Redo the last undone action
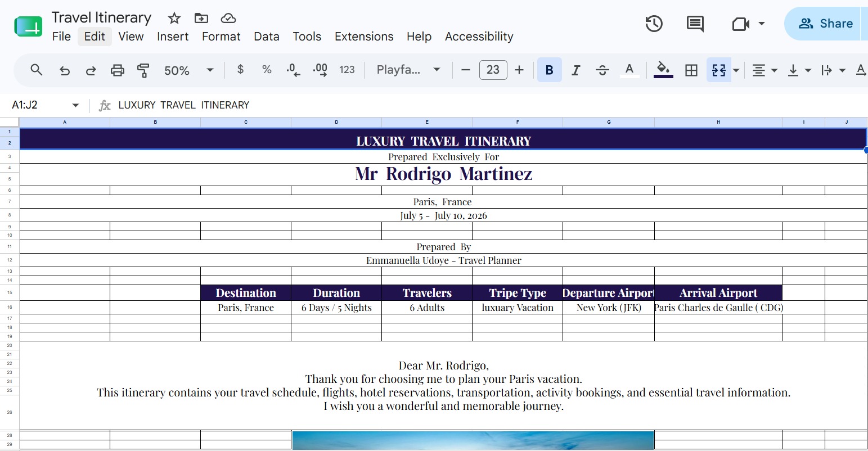 [91, 70]
